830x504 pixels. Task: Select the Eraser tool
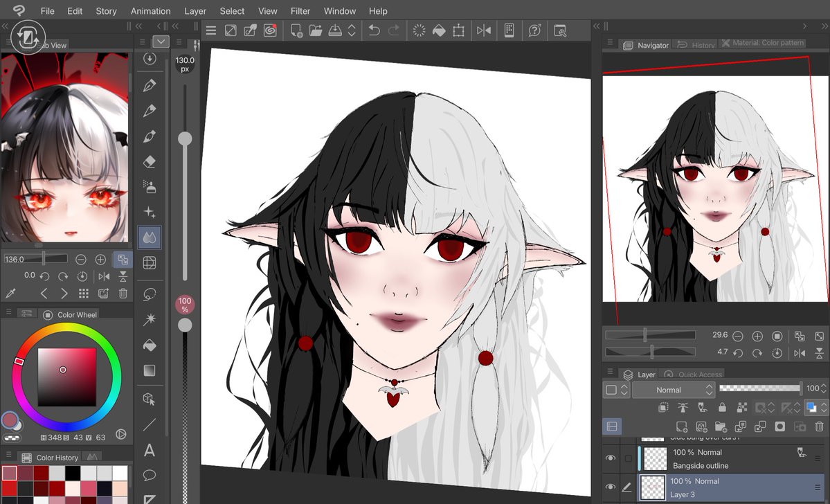coord(150,161)
